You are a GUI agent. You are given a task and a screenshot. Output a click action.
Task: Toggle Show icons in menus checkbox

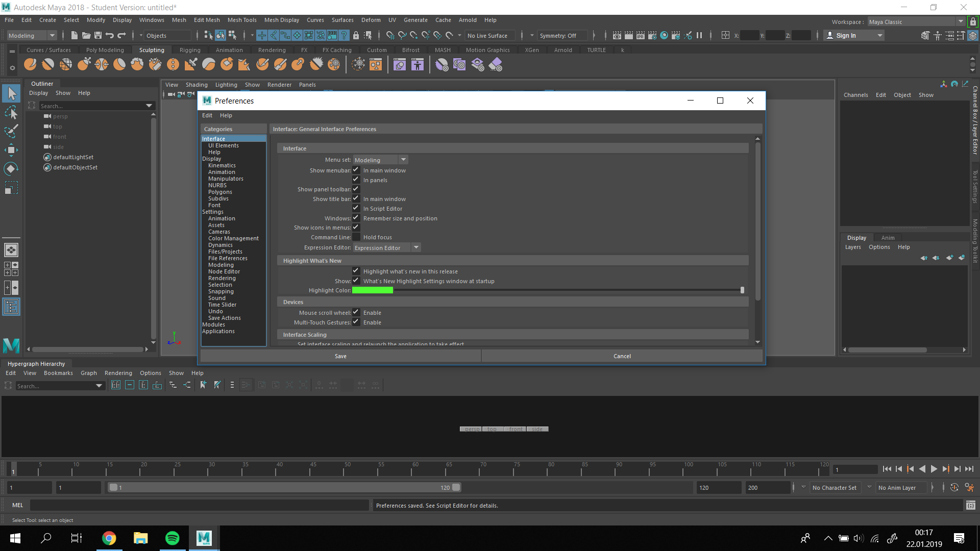[x=356, y=227]
